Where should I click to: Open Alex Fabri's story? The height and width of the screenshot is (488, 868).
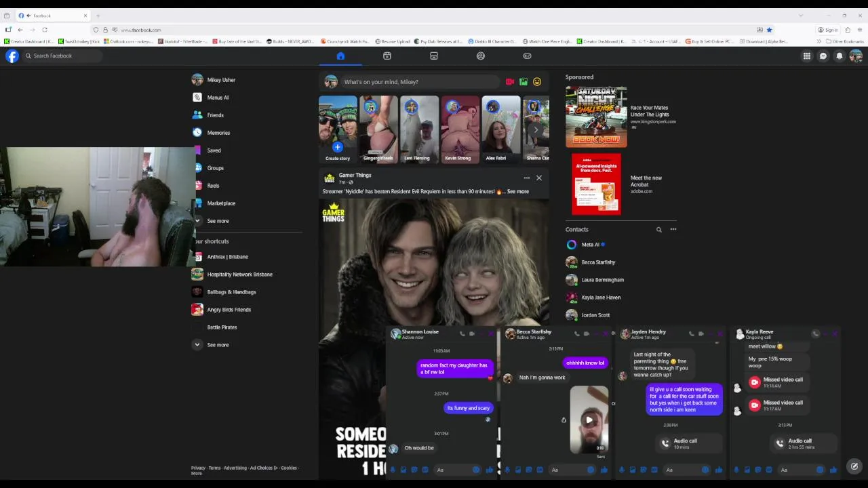click(500, 129)
